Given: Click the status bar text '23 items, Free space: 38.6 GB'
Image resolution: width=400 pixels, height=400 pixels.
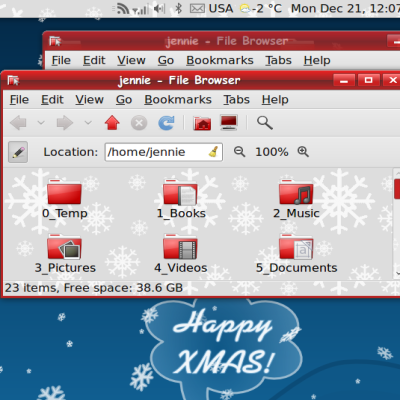Looking at the screenshot, I should point(94,288).
